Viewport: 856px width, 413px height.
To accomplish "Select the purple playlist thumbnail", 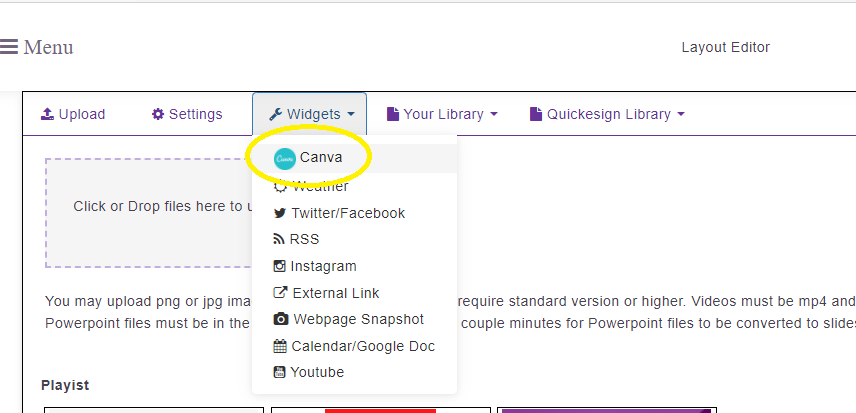I will [606, 410].
